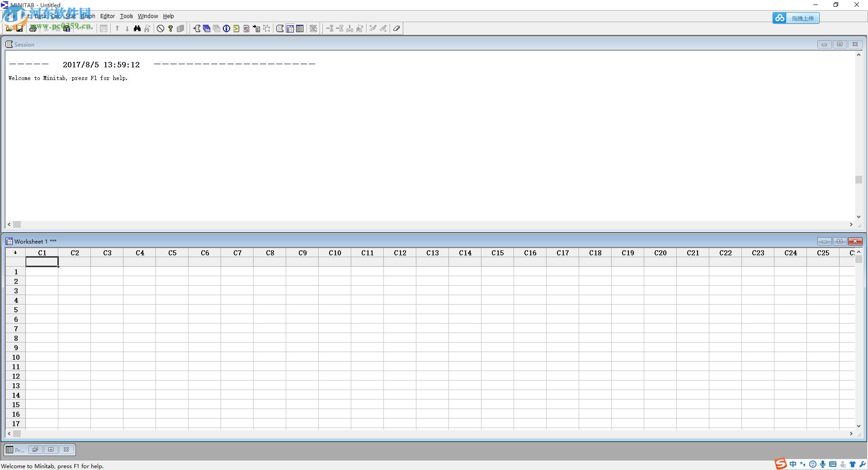Click the Session window scroll right arrow
Viewport: 868px width, 470px height.
(x=851, y=224)
